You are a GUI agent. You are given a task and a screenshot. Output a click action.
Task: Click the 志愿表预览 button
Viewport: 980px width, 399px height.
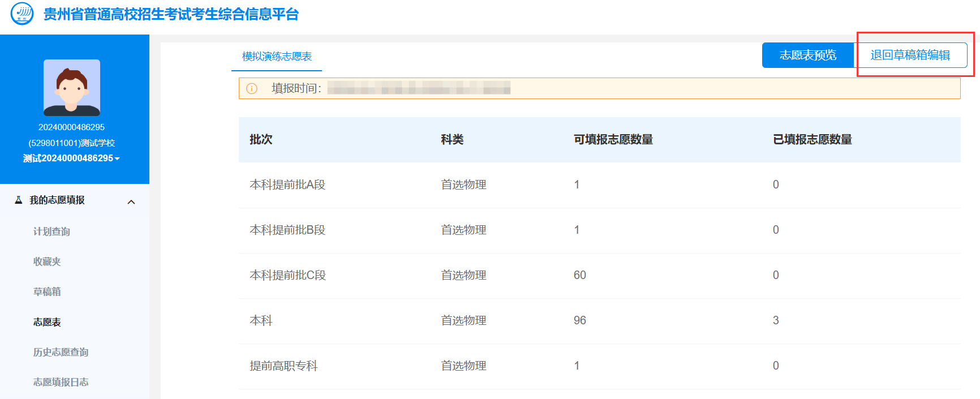point(808,55)
